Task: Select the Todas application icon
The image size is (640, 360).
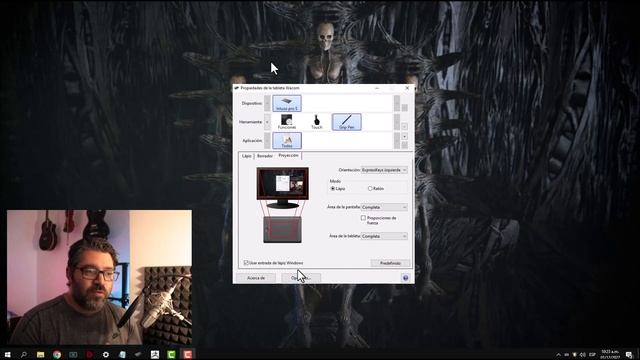Action: 287,140
